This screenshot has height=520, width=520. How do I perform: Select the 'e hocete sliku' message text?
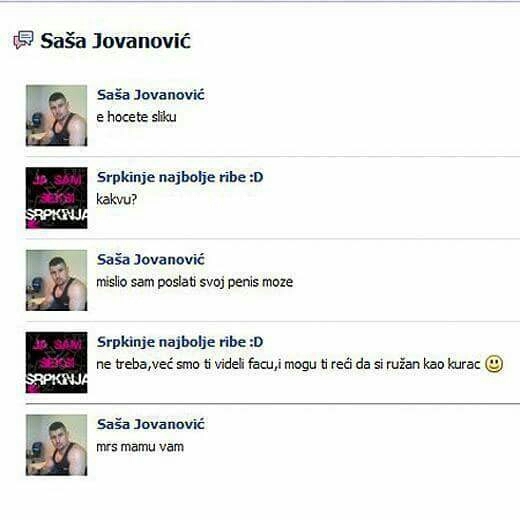pyautogui.click(x=136, y=117)
